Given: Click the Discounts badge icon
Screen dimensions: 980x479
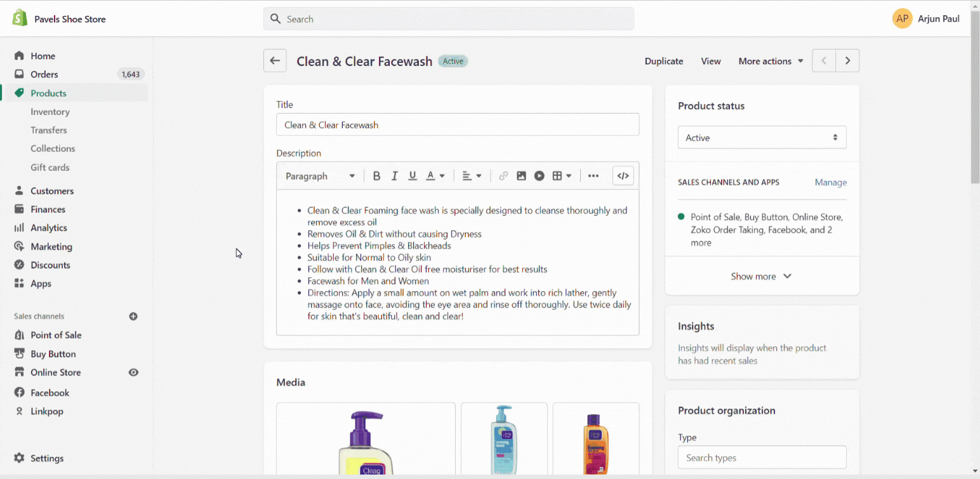Looking at the screenshot, I should [19, 265].
